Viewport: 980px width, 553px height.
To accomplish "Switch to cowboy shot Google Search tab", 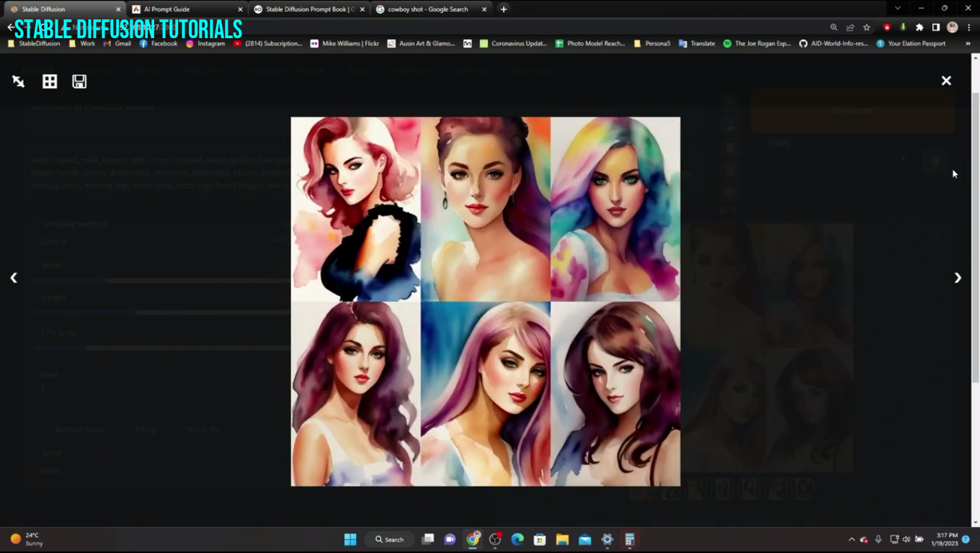I will click(431, 9).
